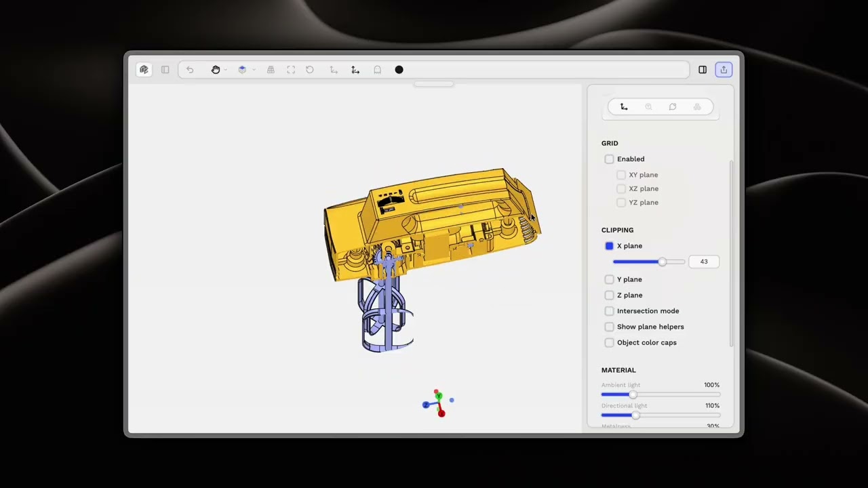Click the 110% directional light value
Screen dimensions: 868x488
tap(712, 405)
